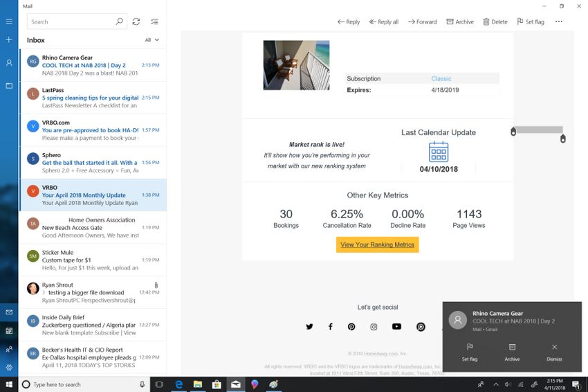Open Becker's Health IT email
The image size is (588, 392).
click(93, 357)
